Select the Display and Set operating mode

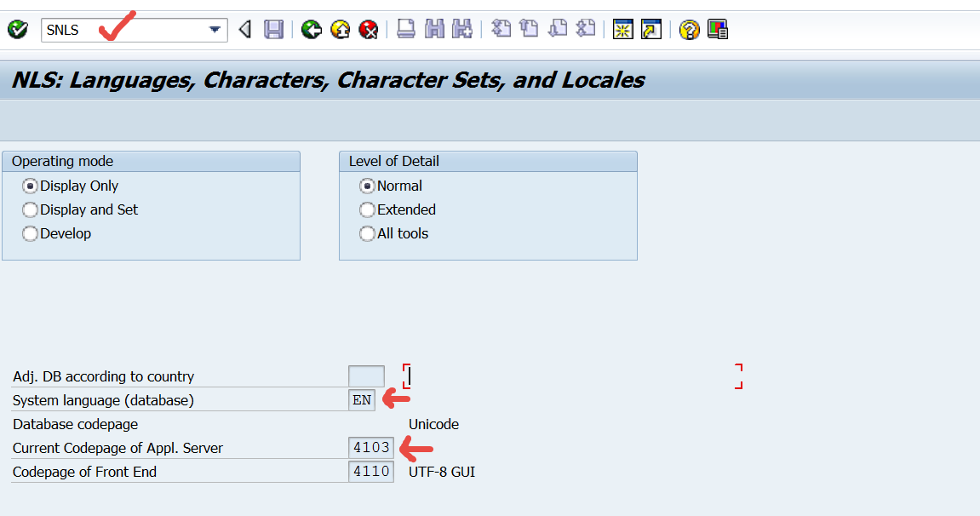point(29,209)
